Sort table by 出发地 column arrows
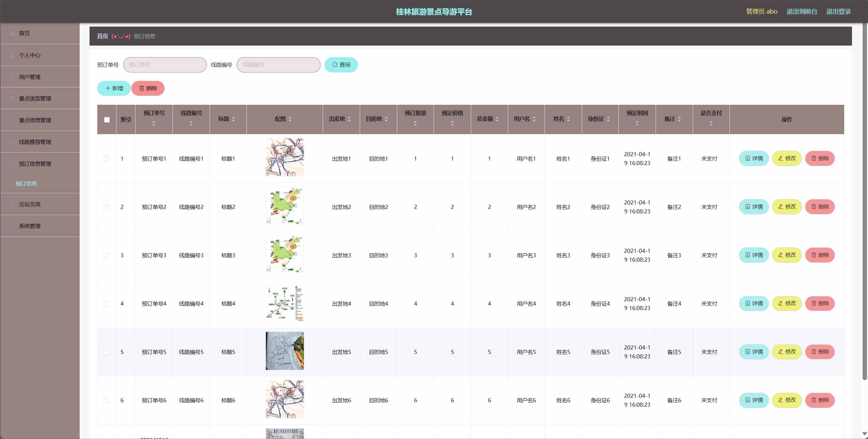The height and width of the screenshot is (439, 868). coord(349,119)
